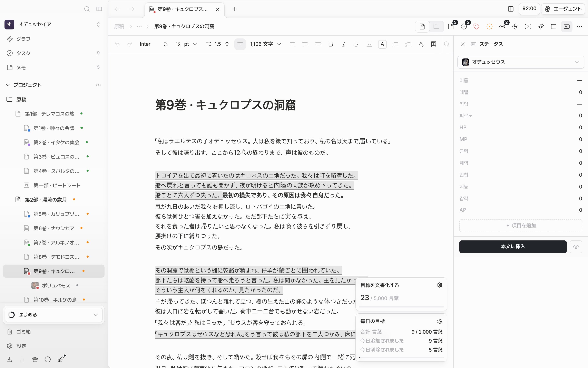Viewport: 588px width, 368px height.
Task: Toggle the status card panel icon
Action: pos(567,26)
